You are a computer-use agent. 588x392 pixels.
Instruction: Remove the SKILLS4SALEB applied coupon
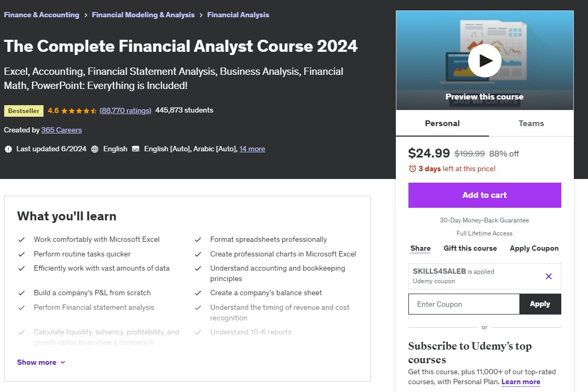(548, 276)
